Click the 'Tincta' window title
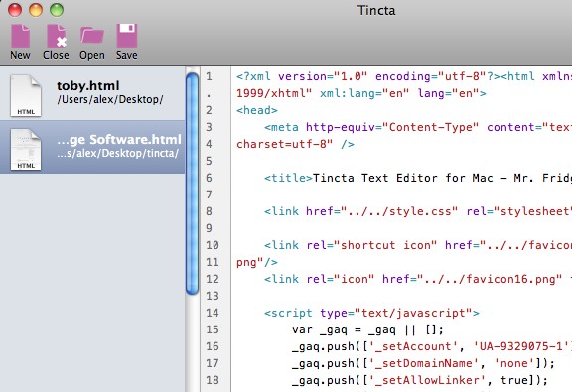572x392 pixels. click(376, 10)
